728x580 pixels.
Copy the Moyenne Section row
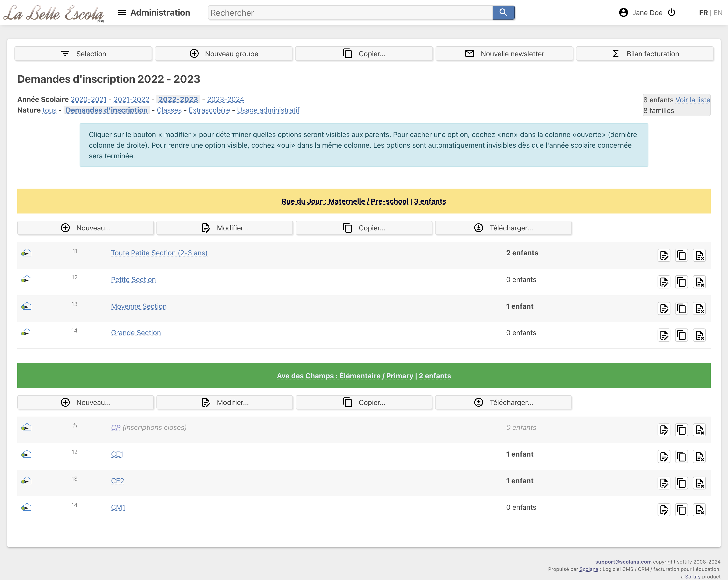point(681,308)
